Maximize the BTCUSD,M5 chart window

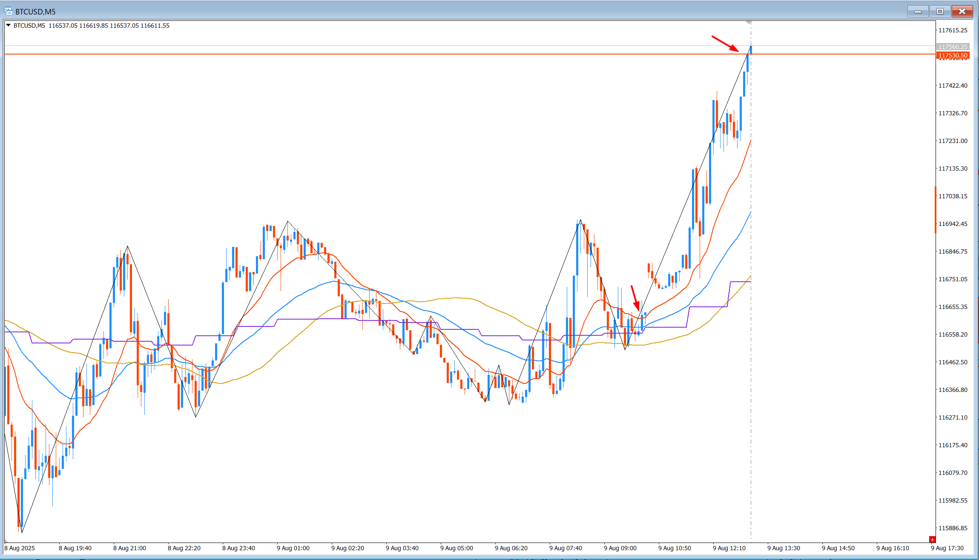tap(940, 11)
